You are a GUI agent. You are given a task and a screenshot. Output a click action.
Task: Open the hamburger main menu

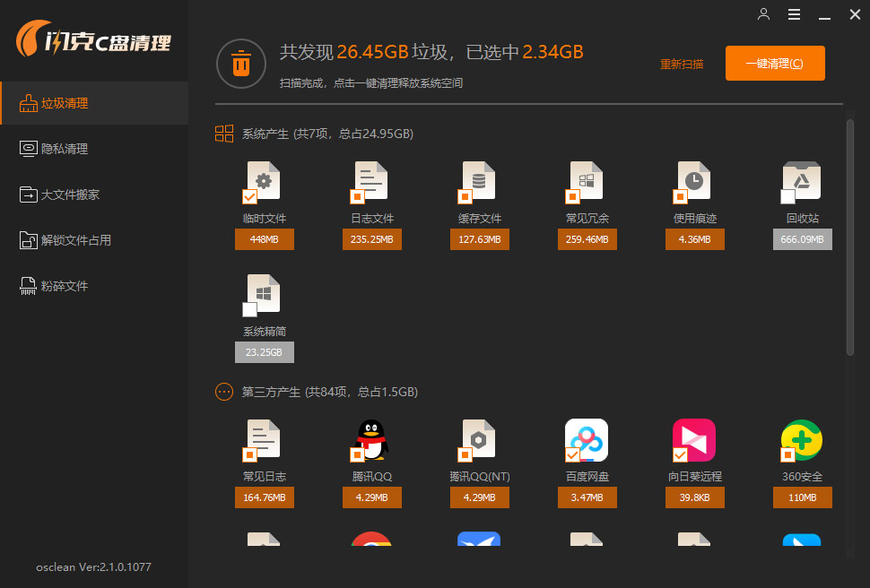pos(794,14)
